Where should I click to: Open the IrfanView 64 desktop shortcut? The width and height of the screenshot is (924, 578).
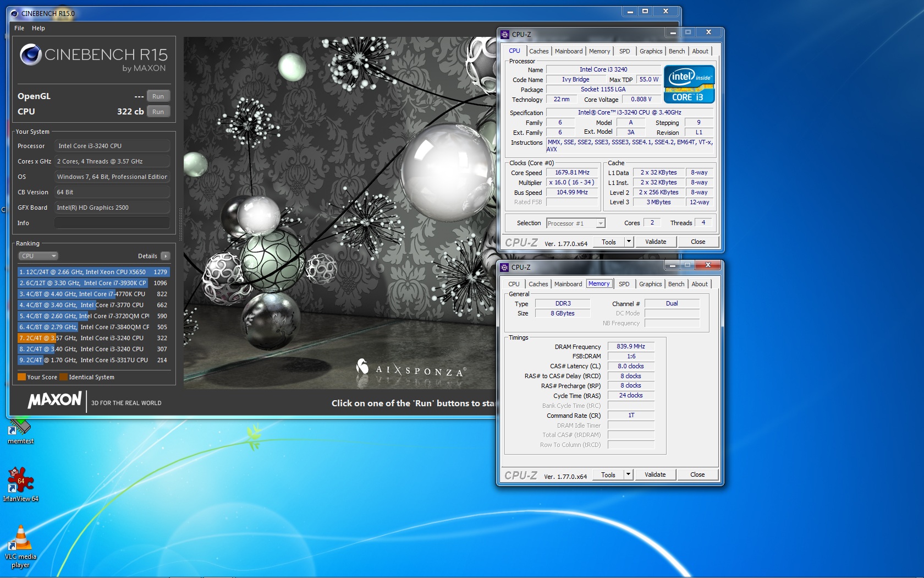pos(20,484)
